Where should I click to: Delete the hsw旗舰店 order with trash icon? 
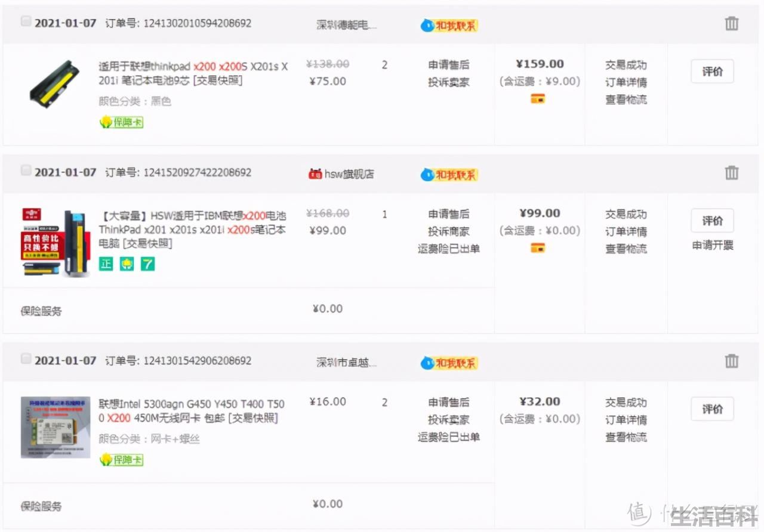click(731, 173)
